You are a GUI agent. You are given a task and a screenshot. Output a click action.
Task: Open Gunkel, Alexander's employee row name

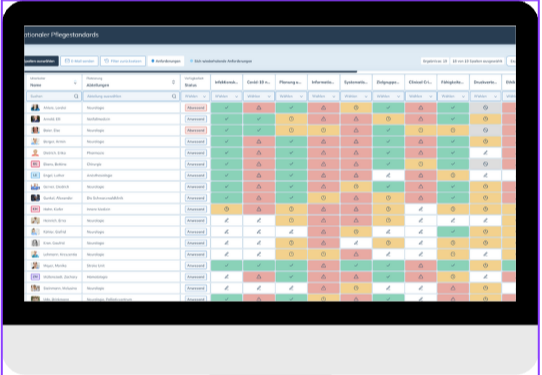(58, 198)
